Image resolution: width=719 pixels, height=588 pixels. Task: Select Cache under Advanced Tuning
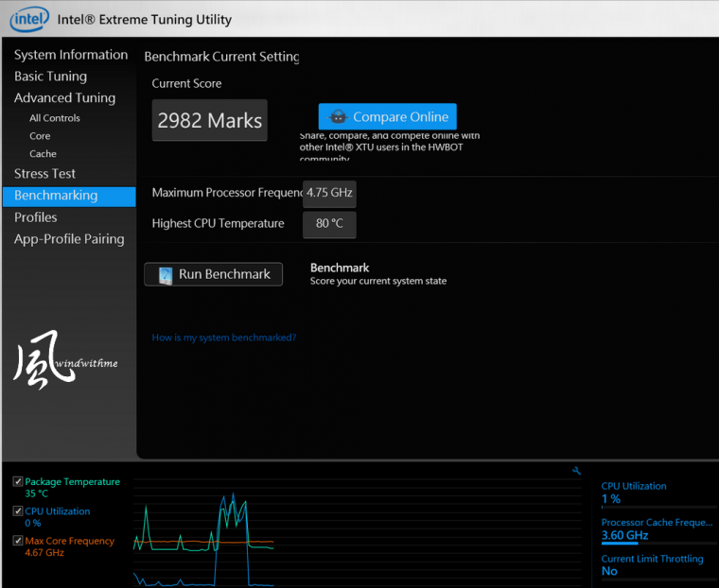point(43,153)
